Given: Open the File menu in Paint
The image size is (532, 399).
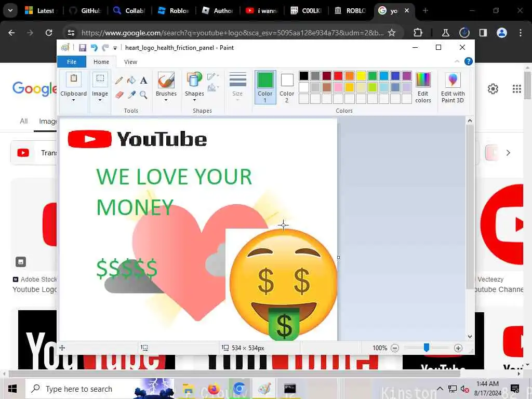Looking at the screenshot, I should (x=72, y=62).
